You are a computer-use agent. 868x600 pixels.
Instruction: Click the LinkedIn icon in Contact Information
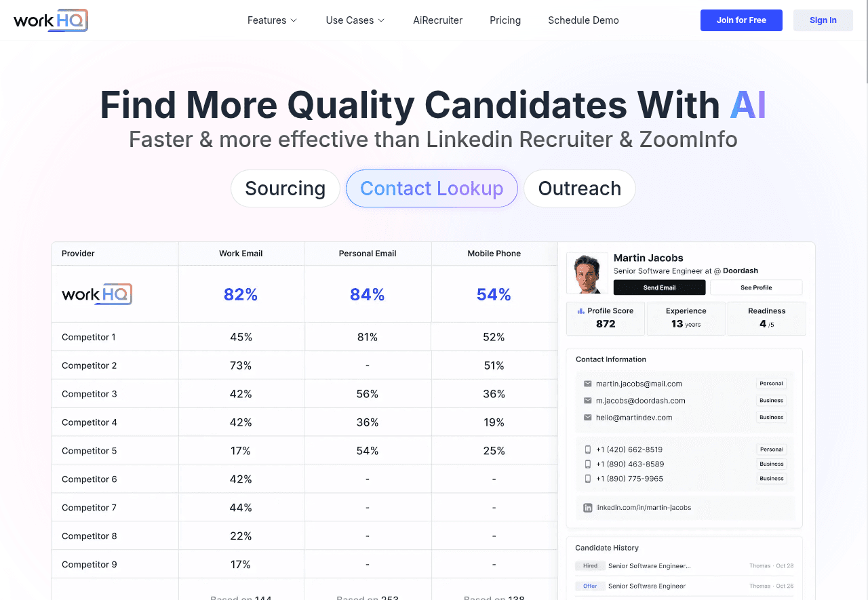[x=588, y=508]
